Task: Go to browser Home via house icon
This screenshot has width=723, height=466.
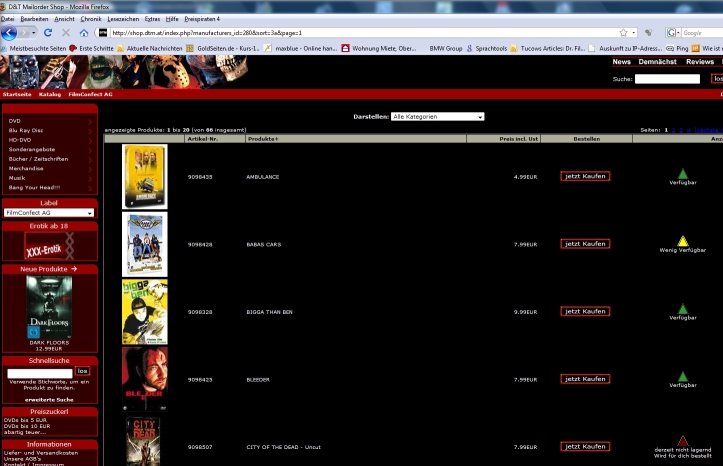Action: tap(83, 33)
